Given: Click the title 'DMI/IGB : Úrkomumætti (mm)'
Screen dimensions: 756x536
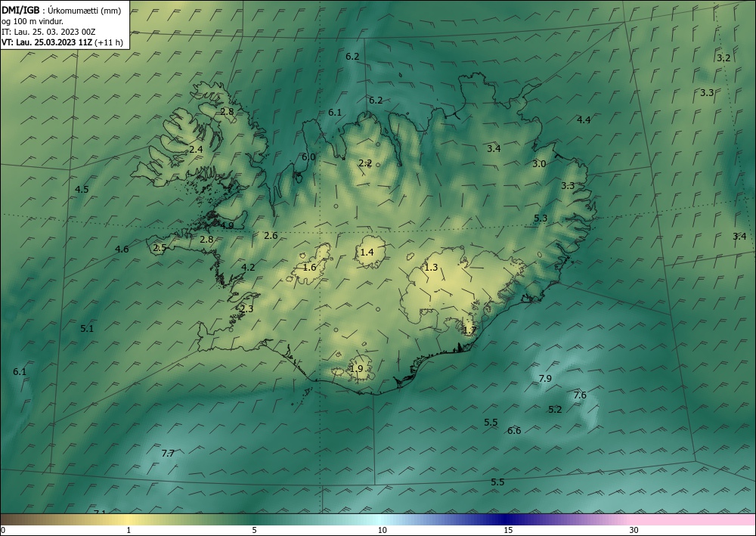Looking at the screenshot, I should pos(61,10).
